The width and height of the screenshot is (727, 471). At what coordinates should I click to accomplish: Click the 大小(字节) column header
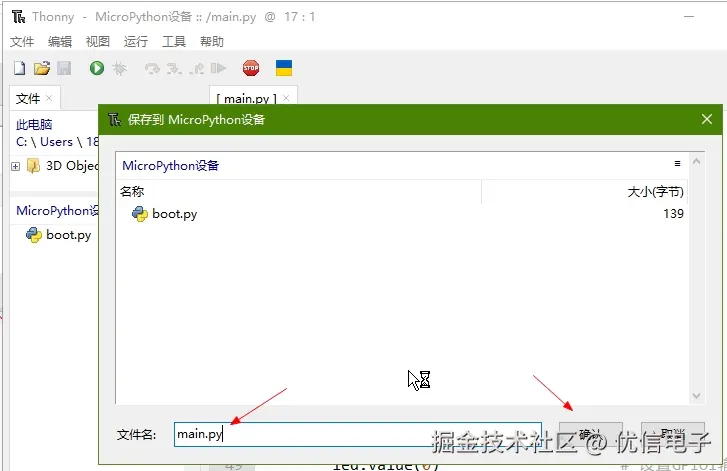[x=655, y=191]
